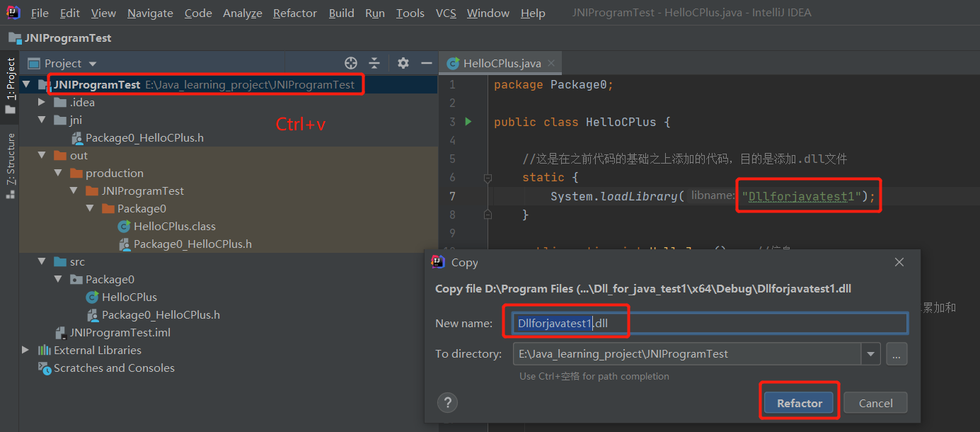980x432 pixels.
Task: Click the browse ellipsis button next to directory
Action: point(897,353)
